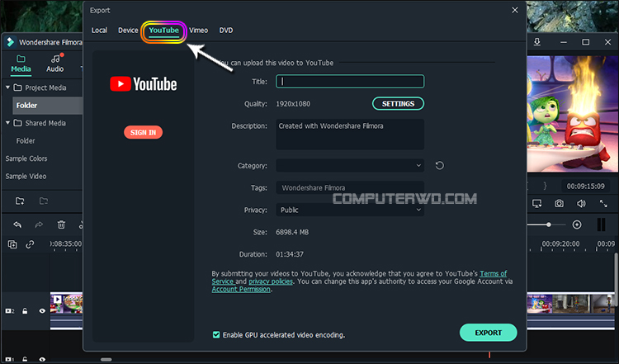Image resolution: width=619 pixels, height=364 pixels.
Task: Select the YouTube export tab
Action: coord(164,31)
